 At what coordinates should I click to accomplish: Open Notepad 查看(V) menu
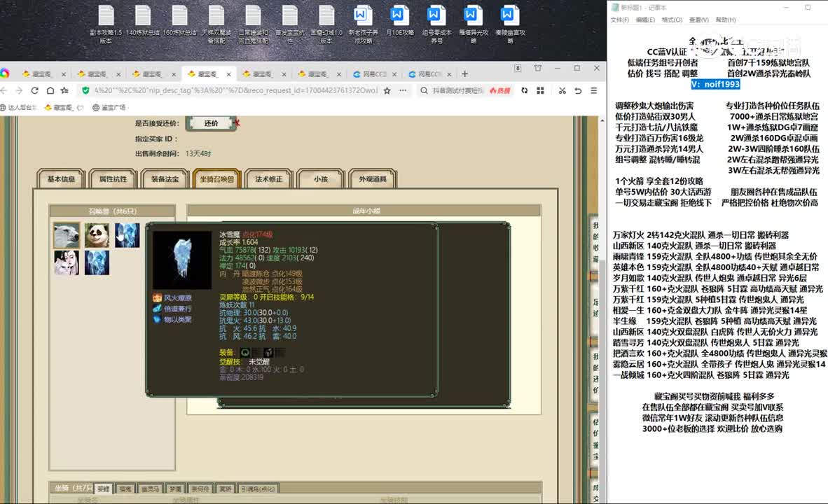(x=698, y=20)
